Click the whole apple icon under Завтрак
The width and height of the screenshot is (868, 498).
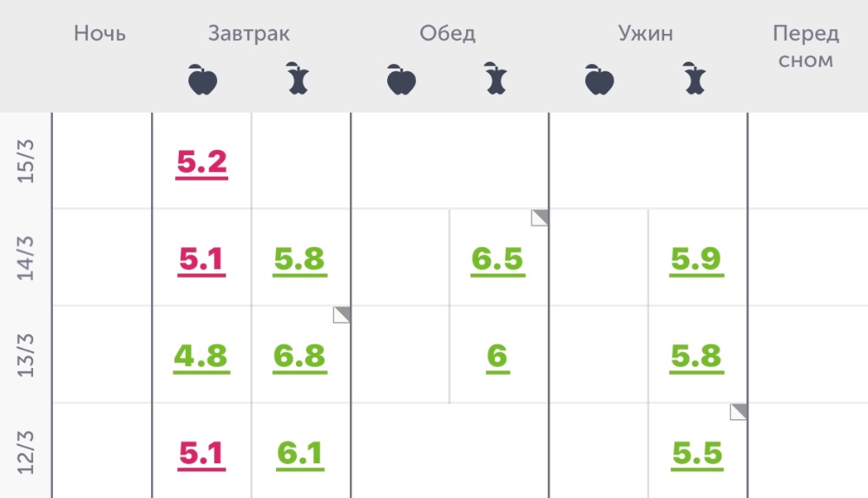(202, 80)
